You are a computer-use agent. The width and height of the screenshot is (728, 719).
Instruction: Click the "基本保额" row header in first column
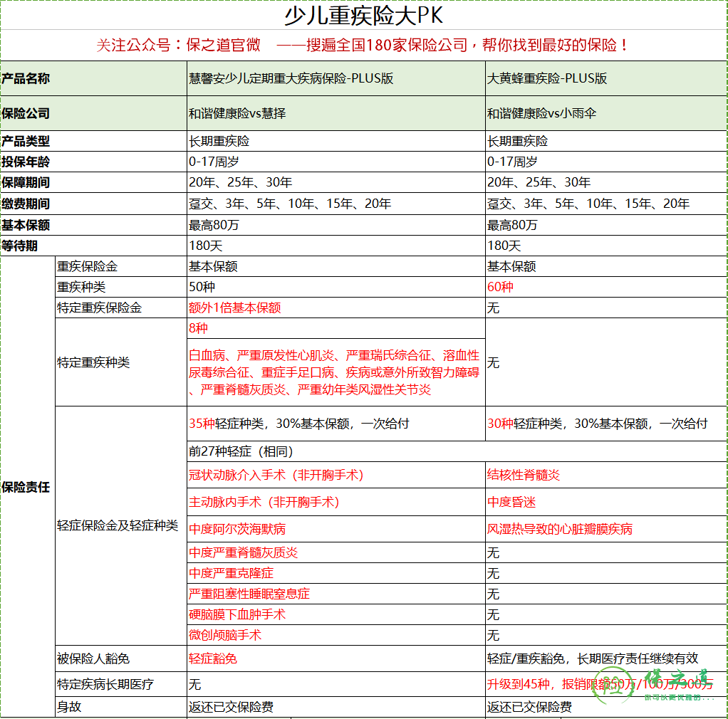coord(93,225)
